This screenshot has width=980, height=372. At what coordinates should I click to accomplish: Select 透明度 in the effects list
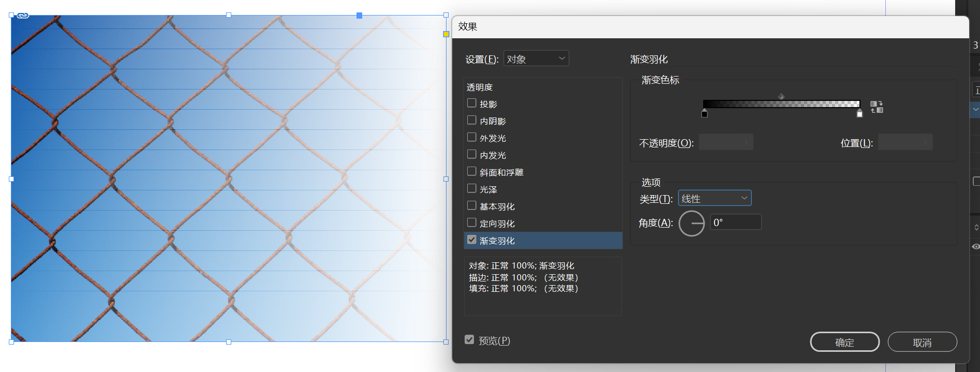click(x=480, y=87)
